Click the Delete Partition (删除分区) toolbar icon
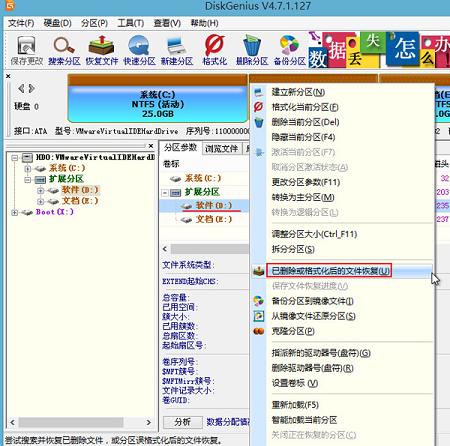 click(x=252, y=50)
